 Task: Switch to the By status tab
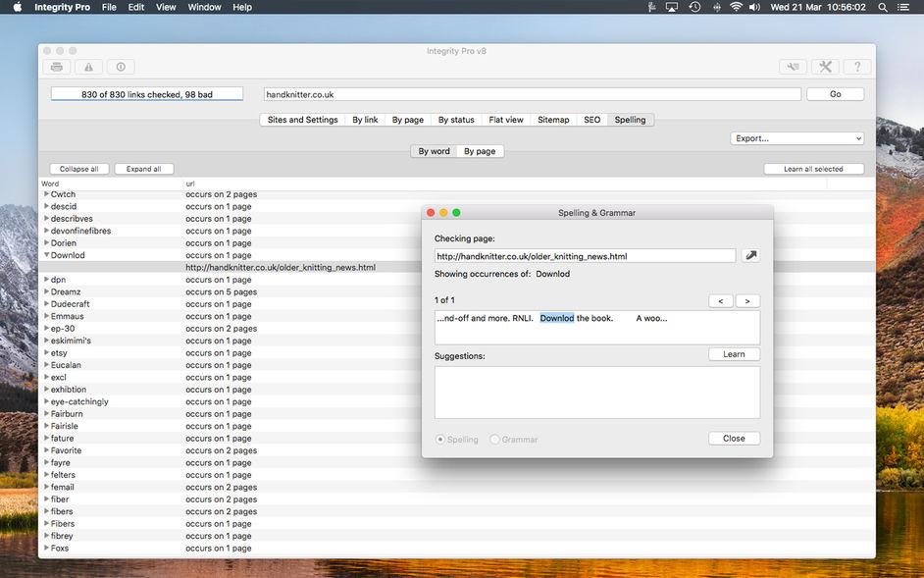tap(456, 120)
